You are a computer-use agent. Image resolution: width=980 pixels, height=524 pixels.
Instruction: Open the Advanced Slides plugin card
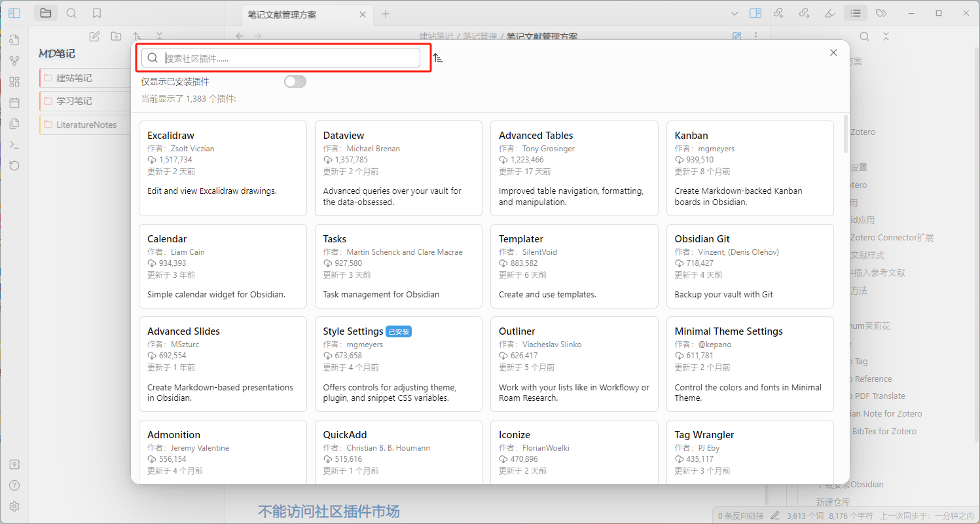click(x=223, y=364)
